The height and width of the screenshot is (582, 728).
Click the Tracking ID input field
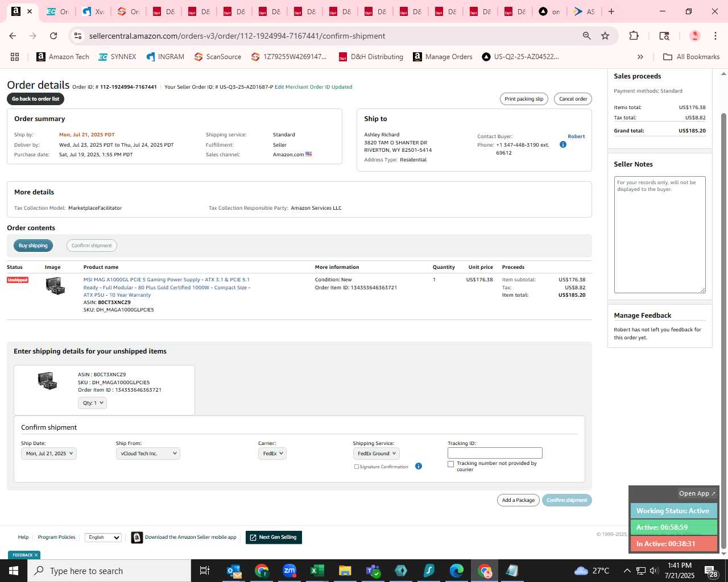pos(495,453)
